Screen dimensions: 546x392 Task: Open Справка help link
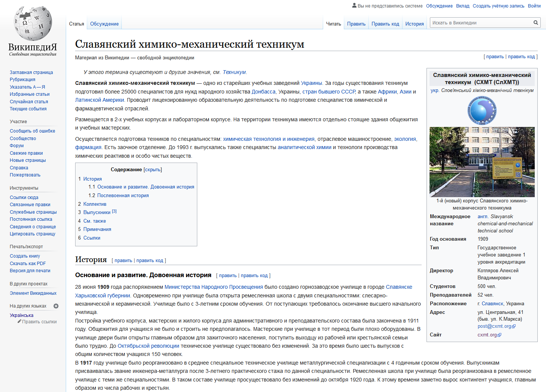tap(19, 168)
